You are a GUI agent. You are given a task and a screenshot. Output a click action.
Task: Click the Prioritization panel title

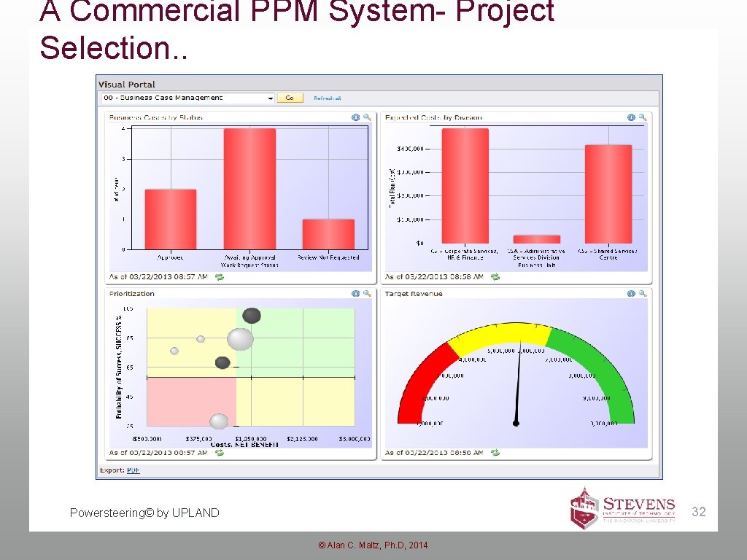(x=132, y=294)
